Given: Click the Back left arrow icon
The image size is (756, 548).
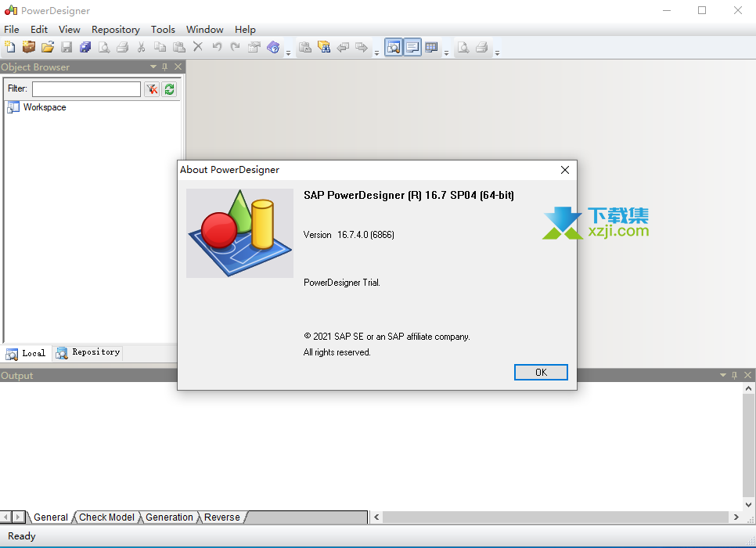Looking at the screenshot, I should 343,47.
